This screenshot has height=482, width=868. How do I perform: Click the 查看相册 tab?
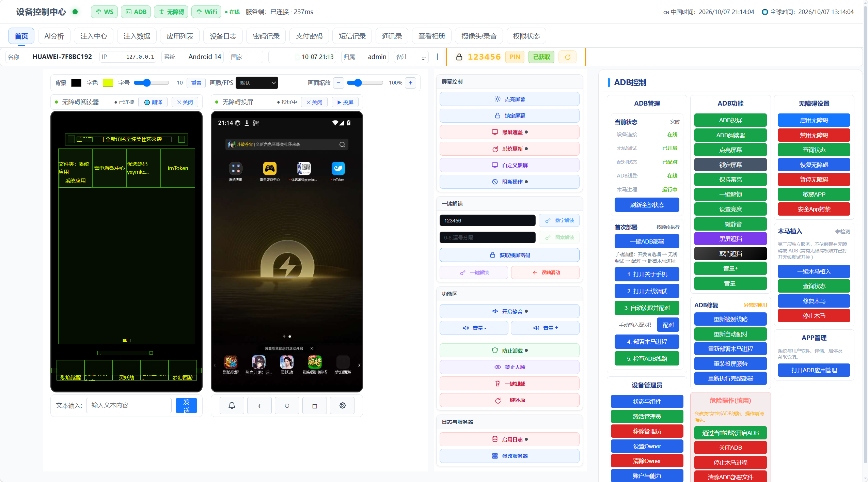(x=431, y=36)
